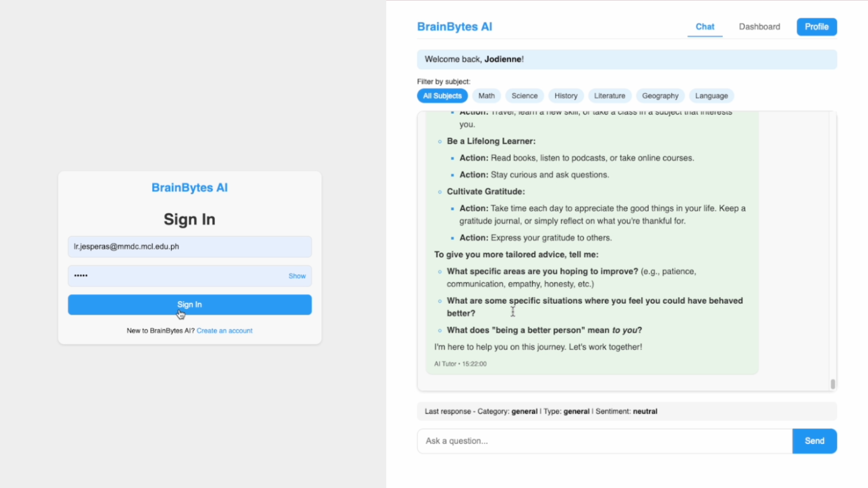868x488 pixels.
Task: Click Create an account link
Action: tap(225, 330)
